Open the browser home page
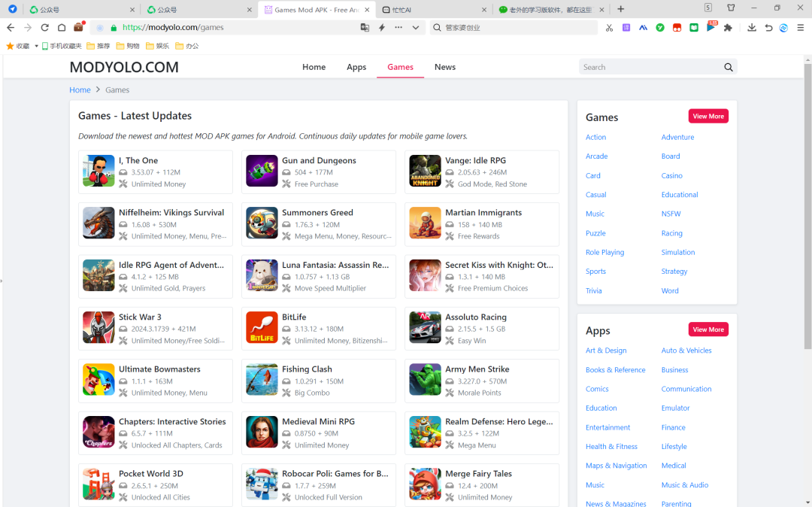 pyautogui.click(x=62, y=27)
